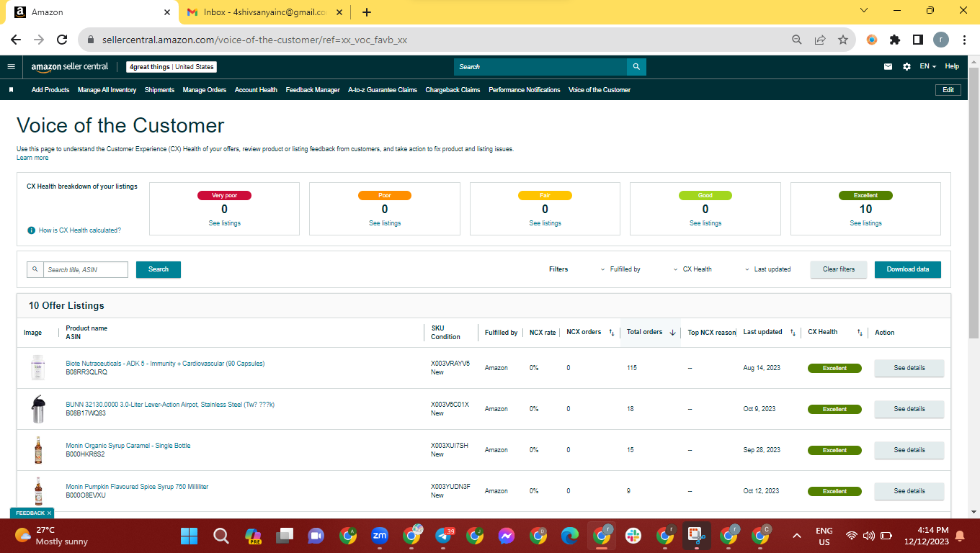Open a new browser tab
Screen dimensions: 980x553
[367, 12]
